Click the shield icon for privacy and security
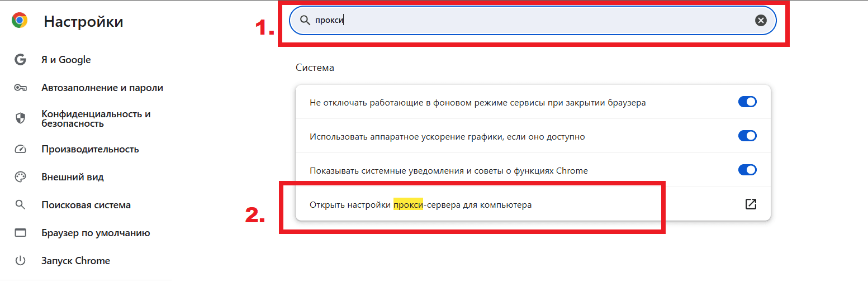 point(21,118)
